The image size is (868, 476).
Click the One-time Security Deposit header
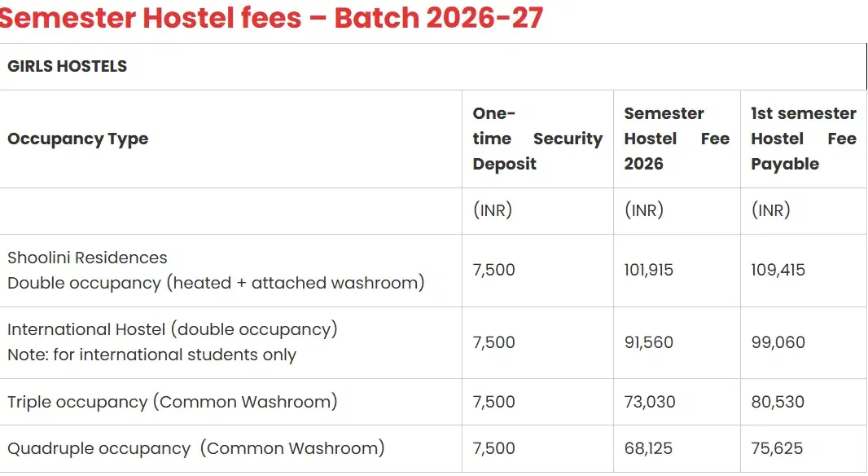click(x=537, y=139)
